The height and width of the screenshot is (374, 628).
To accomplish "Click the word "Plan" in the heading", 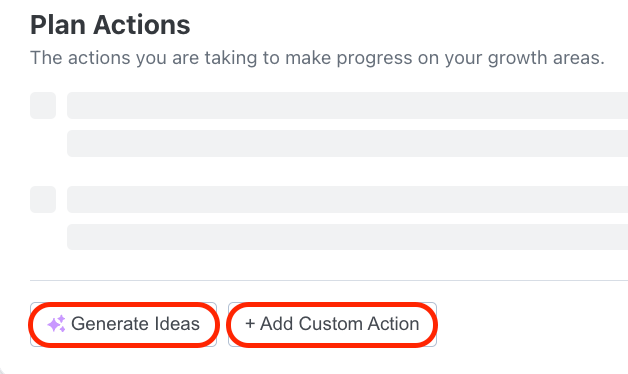I will coord(58,25).
